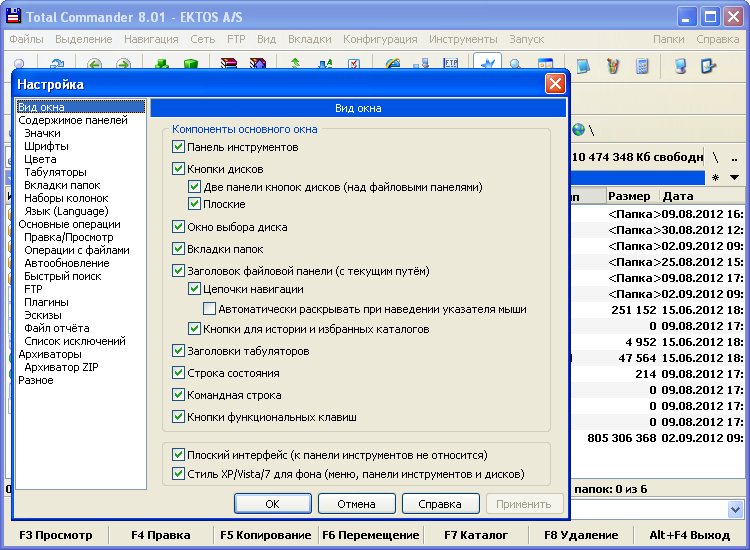This screenshot has width=750, height=550.
Task: Uncheck the Панель инструментов checkbox
Action: 178,146
